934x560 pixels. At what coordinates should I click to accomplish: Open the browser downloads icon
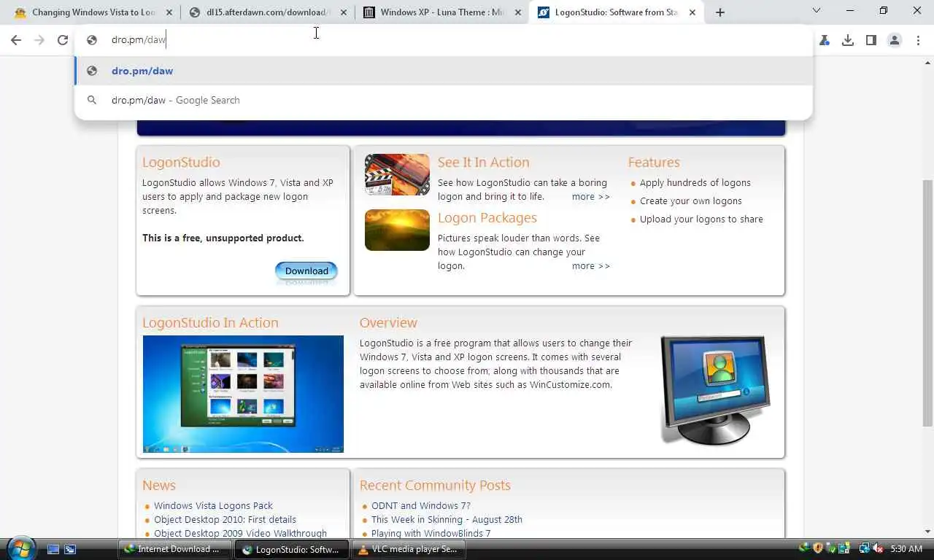coord(848,41)
